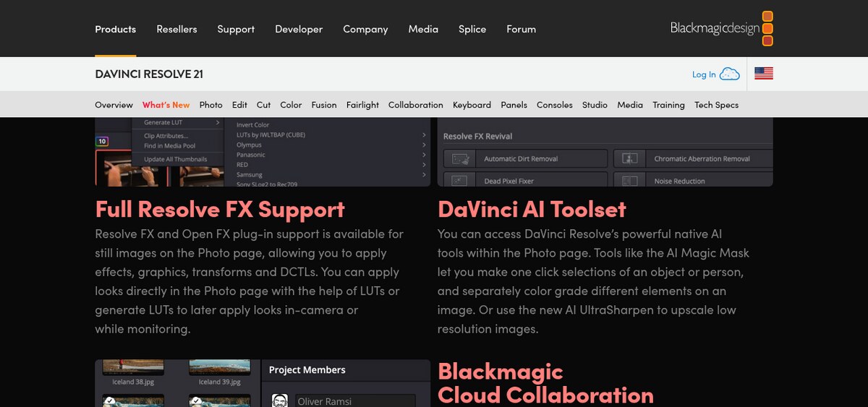Click the Noise Reduction icon
This screenshot has width=868, height=407.
[x=629, y=181]
